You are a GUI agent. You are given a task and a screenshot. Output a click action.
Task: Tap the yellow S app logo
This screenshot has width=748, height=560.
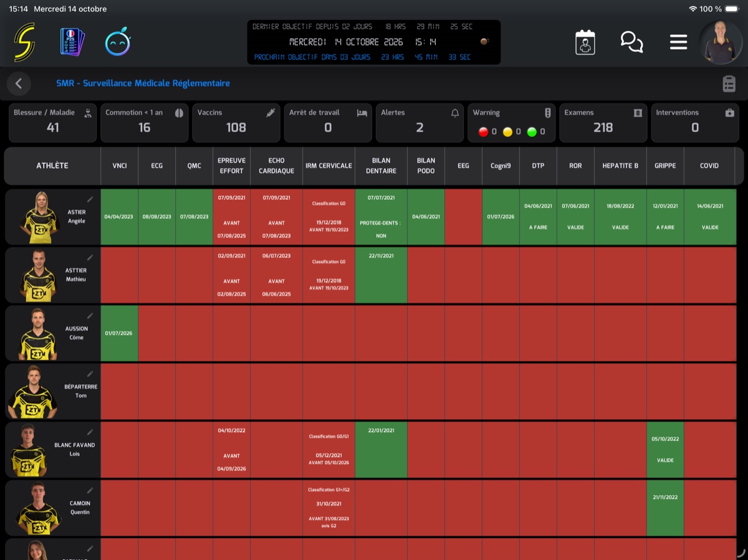coord(25,42)
